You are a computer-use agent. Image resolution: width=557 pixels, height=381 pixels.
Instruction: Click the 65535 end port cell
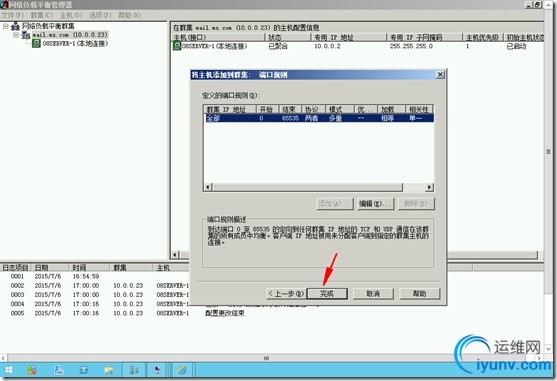tap(290, 118)
